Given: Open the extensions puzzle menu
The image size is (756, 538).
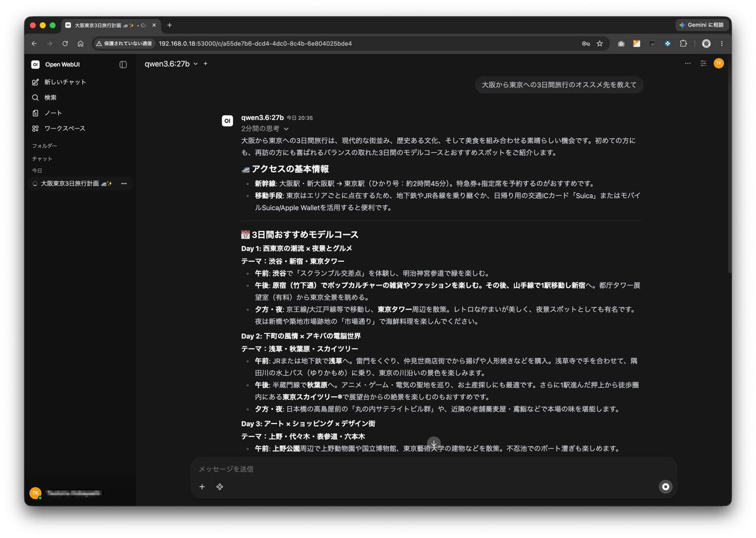Looking at the screenshot, I should tap(683, 44).
